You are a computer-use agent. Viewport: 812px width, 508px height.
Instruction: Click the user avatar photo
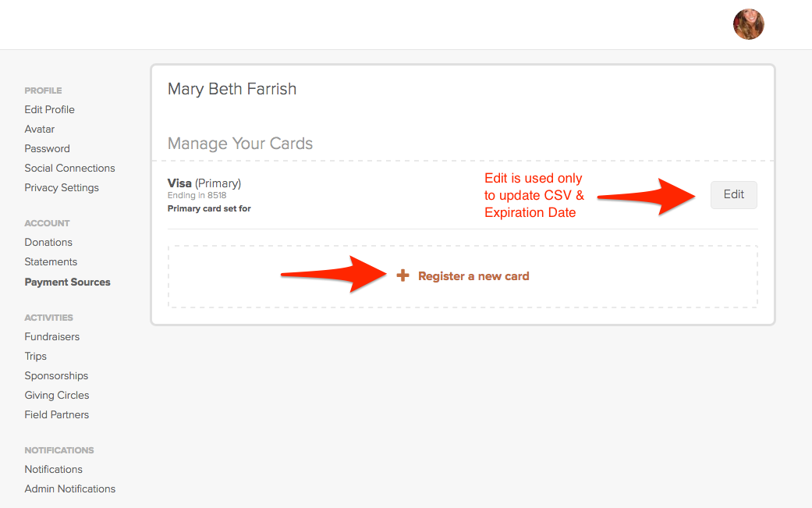(x=748, y=24)
